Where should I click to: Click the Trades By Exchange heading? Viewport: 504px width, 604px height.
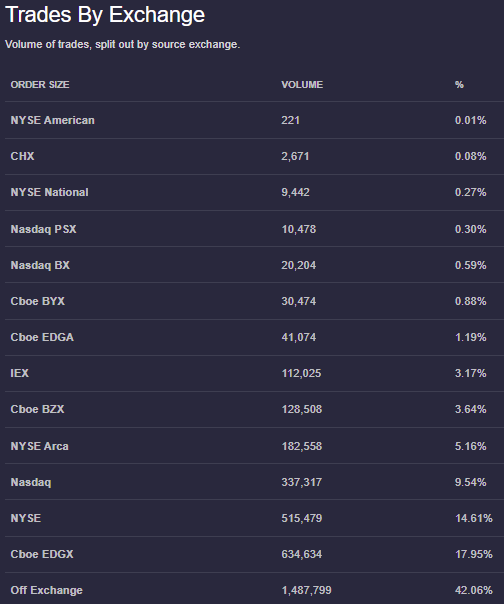pos(105,15)
